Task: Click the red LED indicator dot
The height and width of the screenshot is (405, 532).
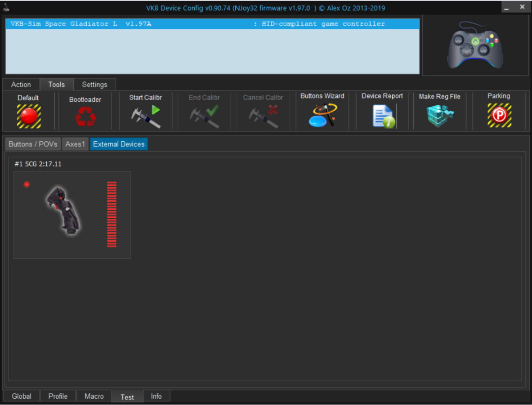Action: [27, 184]
